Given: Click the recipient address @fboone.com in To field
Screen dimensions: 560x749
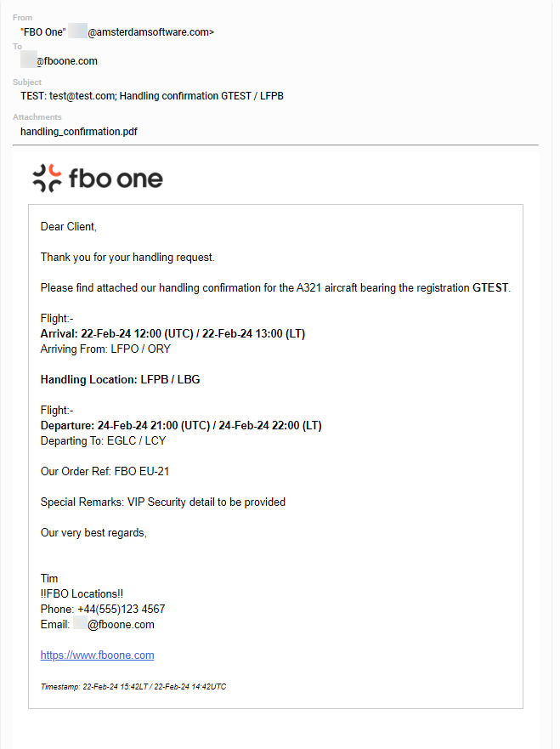Looking at the screenshot, I should pos(67,61).
